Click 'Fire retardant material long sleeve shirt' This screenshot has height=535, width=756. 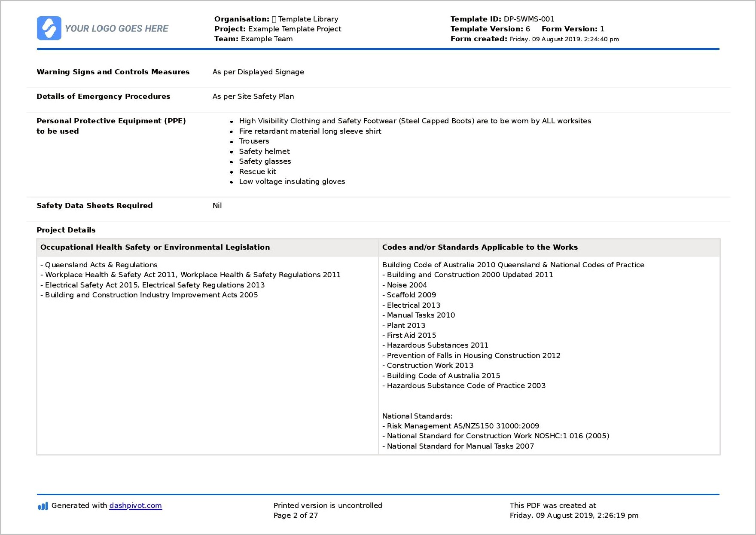pyautogui.click(x=310, y=131)
